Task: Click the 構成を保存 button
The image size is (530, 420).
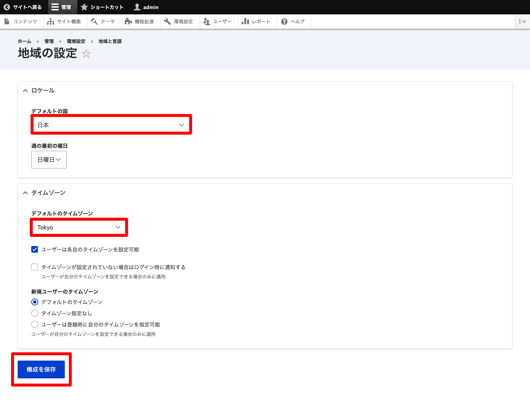Action: (41, 369)
